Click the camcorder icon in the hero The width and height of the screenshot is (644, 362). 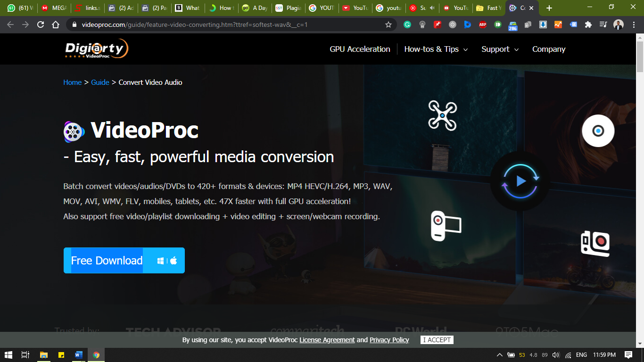(446, 226)
